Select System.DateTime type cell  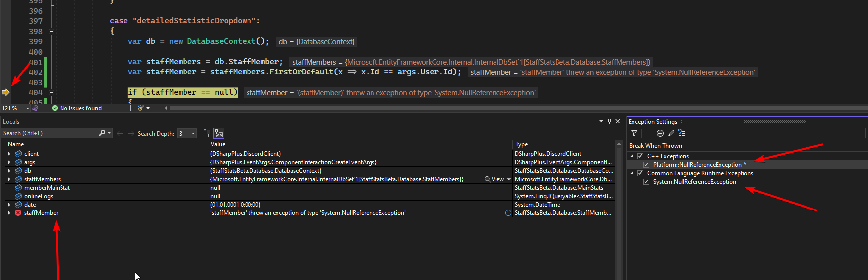coord(538,205)
